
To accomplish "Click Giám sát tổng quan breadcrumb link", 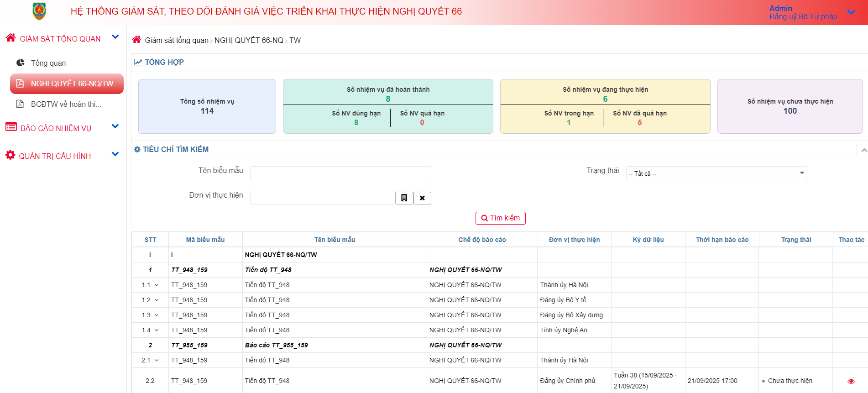I will [x=176, y=40].
